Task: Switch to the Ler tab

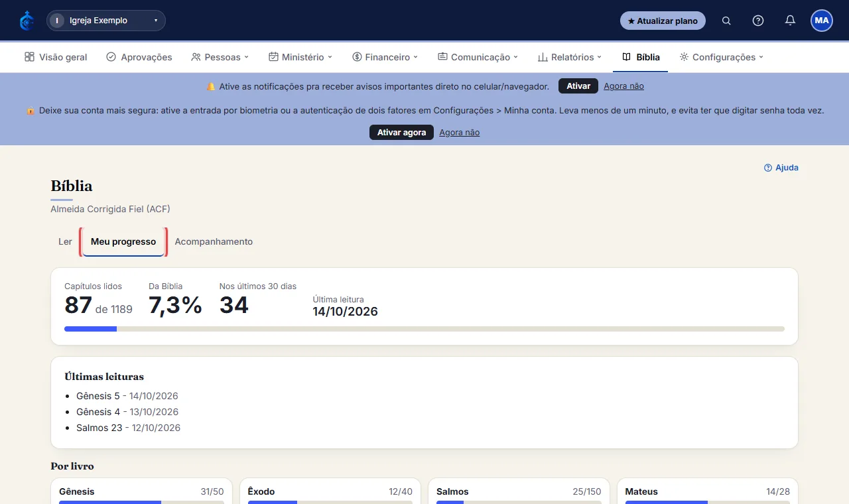Action: 65,242
